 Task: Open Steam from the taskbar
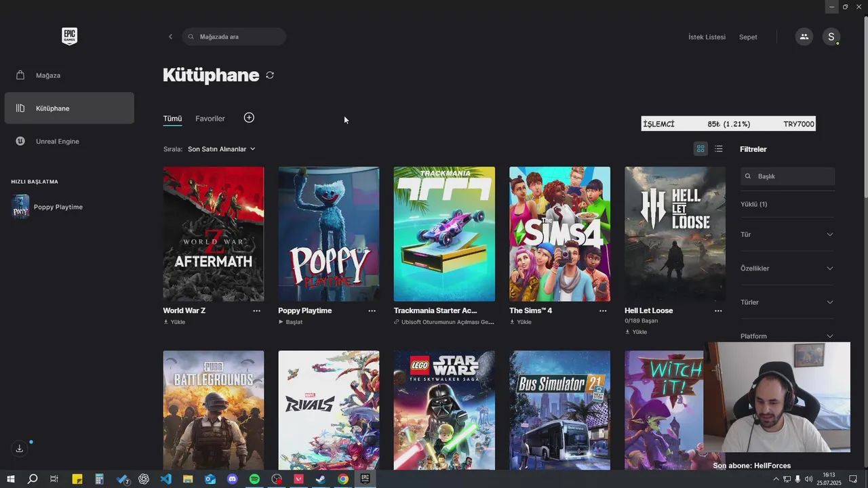321,479
